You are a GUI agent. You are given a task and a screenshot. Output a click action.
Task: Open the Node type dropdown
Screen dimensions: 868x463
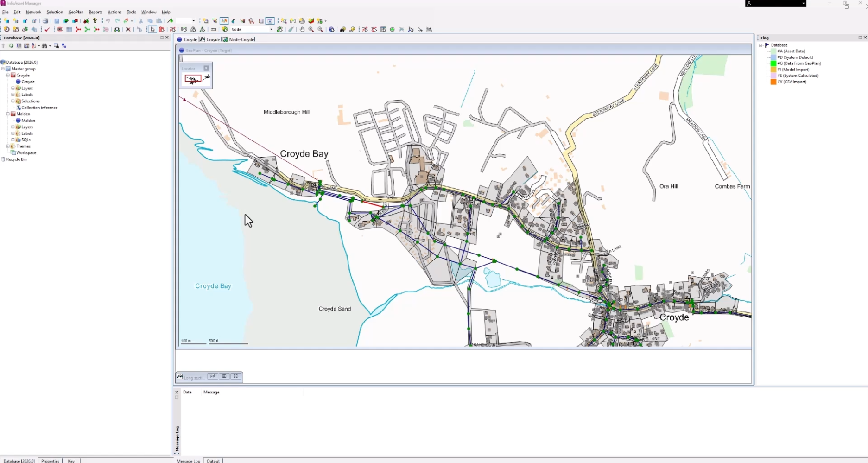pos(271,29)
